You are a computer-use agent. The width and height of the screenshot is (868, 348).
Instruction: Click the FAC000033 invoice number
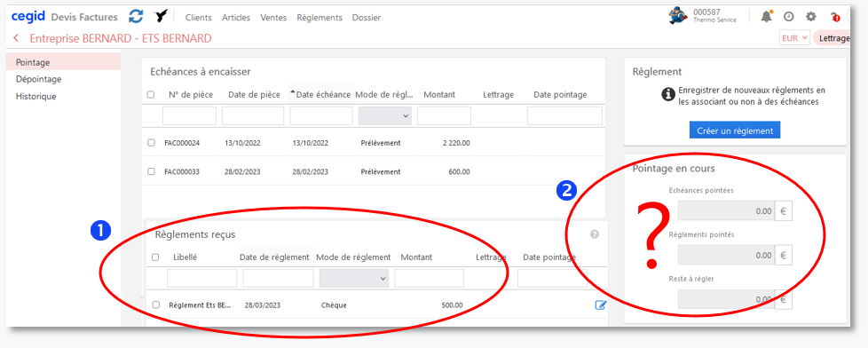click(x=182, y=172)
